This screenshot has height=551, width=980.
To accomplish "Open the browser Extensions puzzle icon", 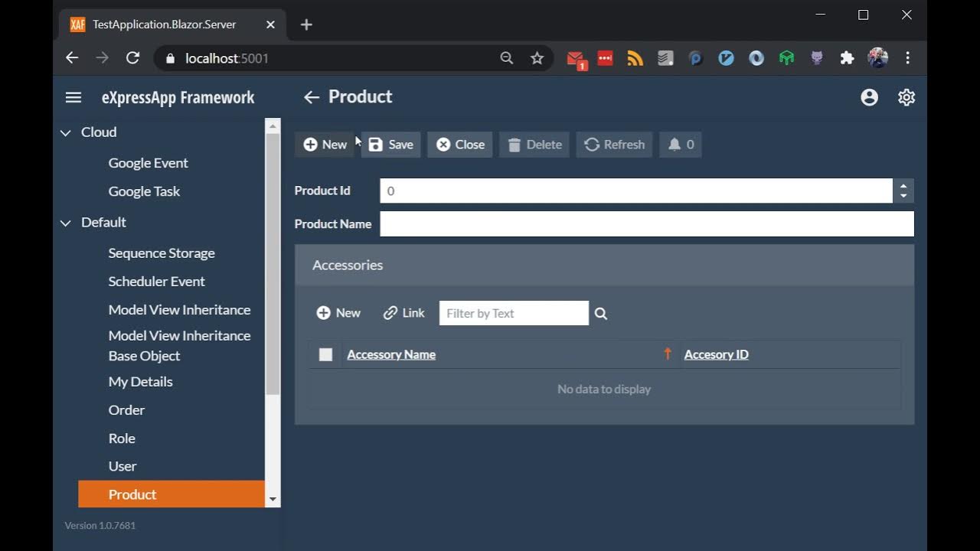I will tap(847, 58).
